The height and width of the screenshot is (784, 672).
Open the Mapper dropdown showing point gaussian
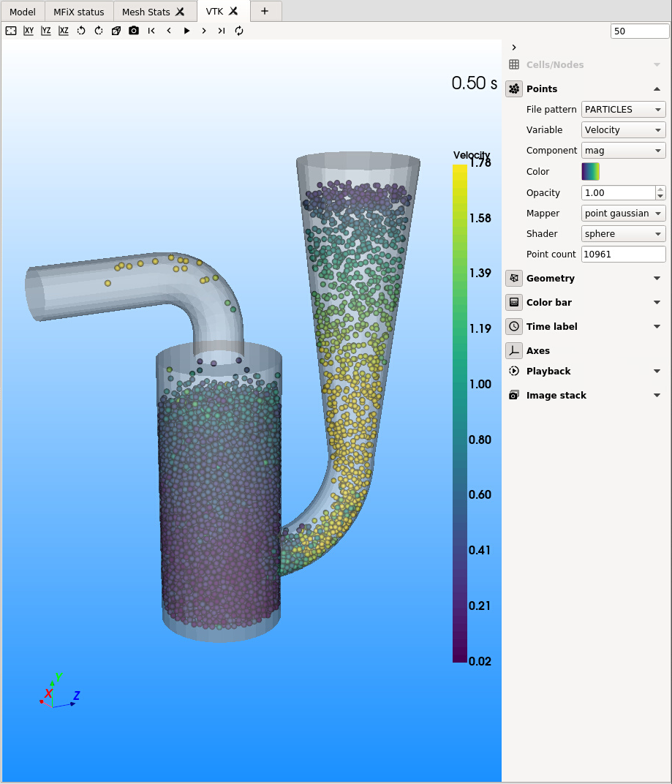pyautogui.click(x=623, y=213)
